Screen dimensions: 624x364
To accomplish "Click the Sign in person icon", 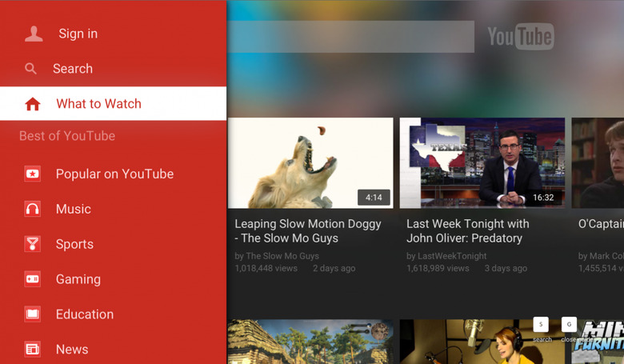I will (x=34, y=34).
